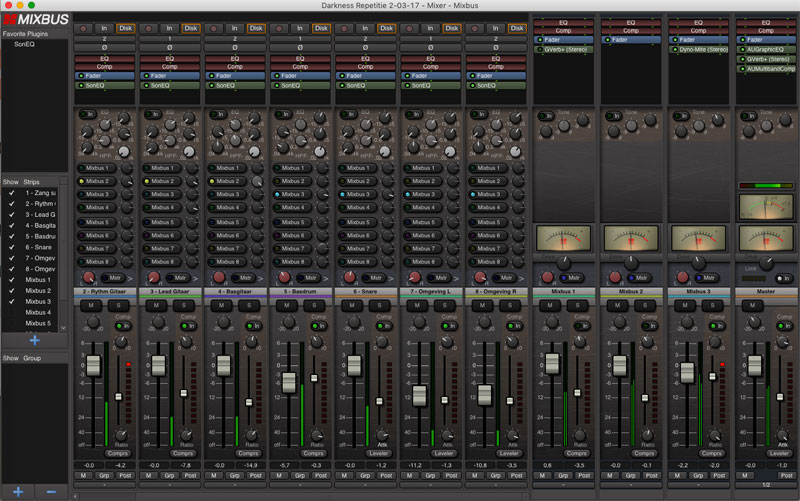Select the GVerb+ (Stereo) plugin on Mixbus 1

click(563, 49)
